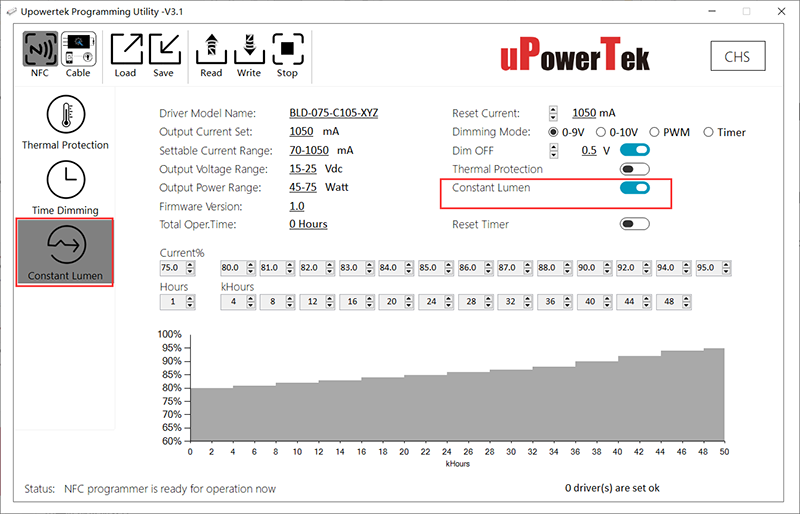Image resolution: width=800 pixels, height=514 pixels.
Task: Click total operating time 0 Hours
Action: pyautogui.click(x=308, y=224)
